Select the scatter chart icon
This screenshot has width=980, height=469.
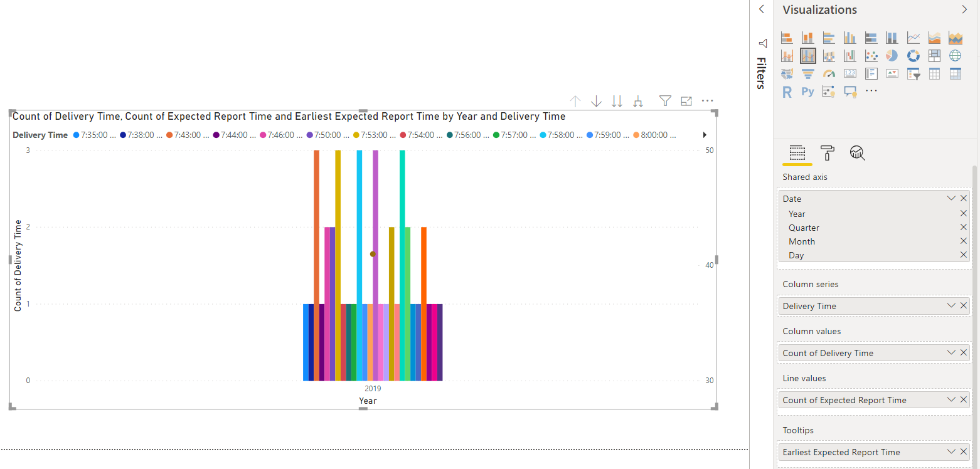pos(871,56)
